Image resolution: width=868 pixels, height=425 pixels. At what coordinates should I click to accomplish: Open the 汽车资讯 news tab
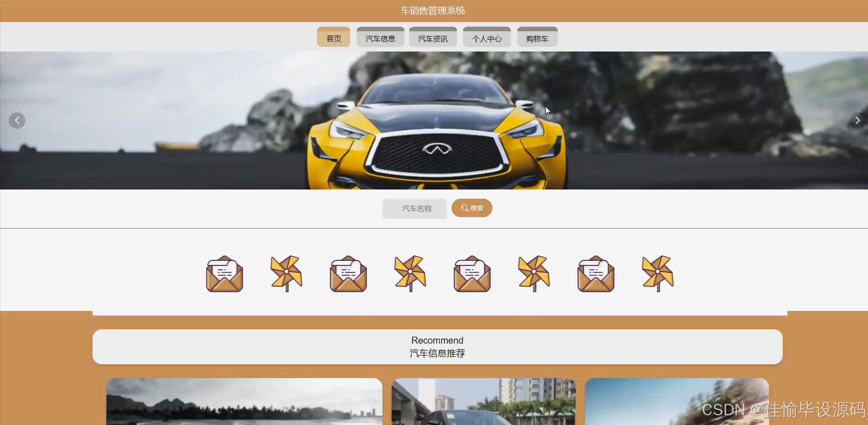[433, 37]
